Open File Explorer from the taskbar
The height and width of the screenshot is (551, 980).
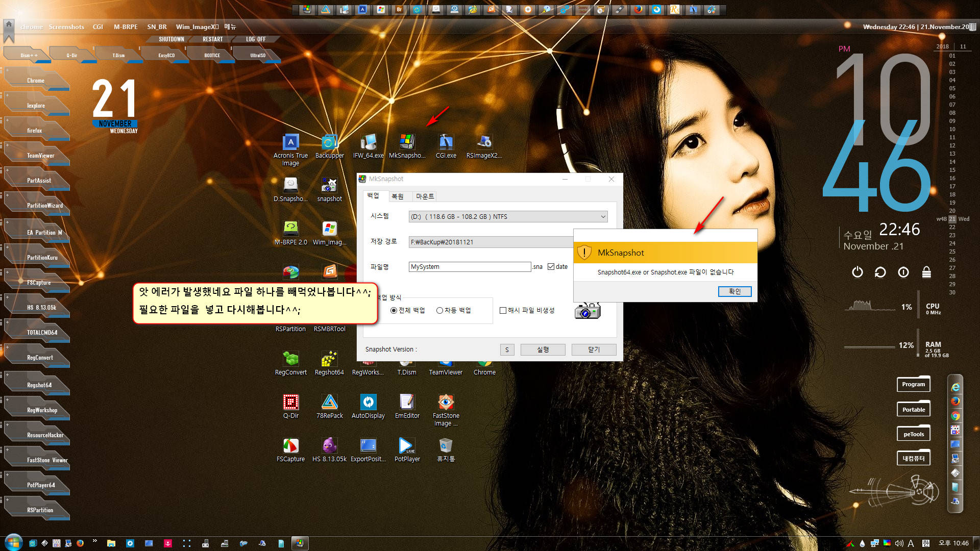point(111,543)
